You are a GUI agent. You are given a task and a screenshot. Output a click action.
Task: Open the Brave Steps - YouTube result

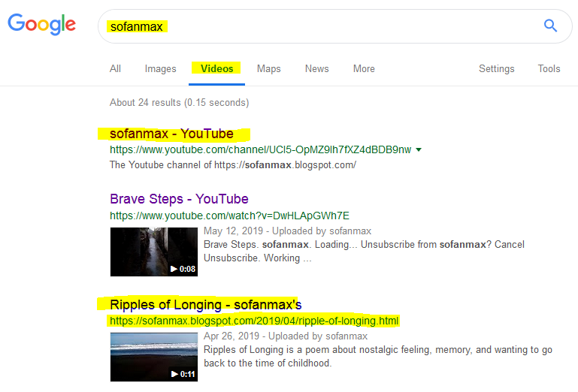(x=179, y=199)
